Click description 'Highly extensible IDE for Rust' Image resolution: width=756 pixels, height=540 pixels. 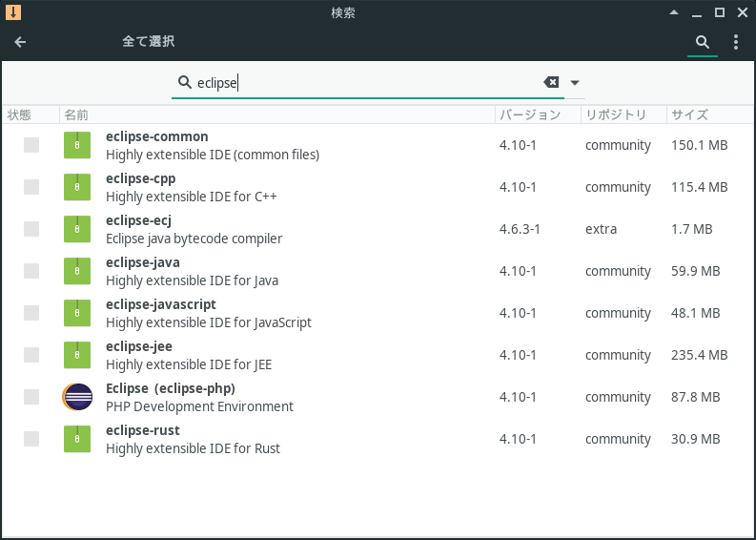[193, 448]
